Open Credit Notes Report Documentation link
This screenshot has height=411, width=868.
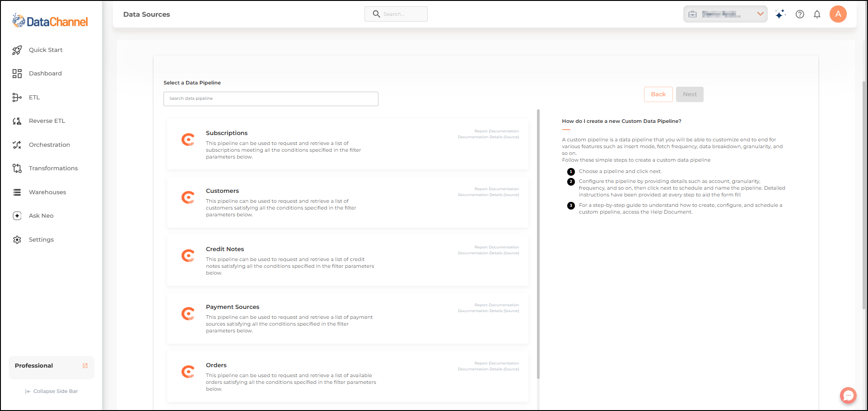(x=497, y=248)
